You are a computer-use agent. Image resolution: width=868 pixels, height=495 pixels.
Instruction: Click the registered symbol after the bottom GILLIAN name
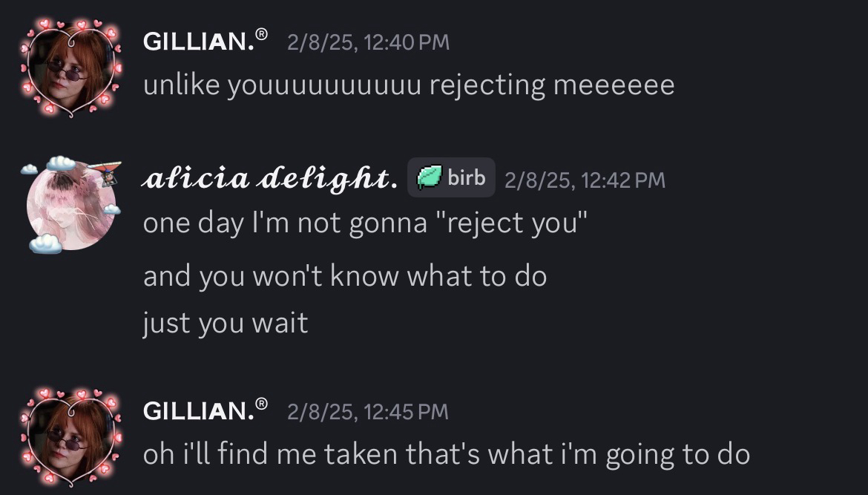tap(261, 404)
